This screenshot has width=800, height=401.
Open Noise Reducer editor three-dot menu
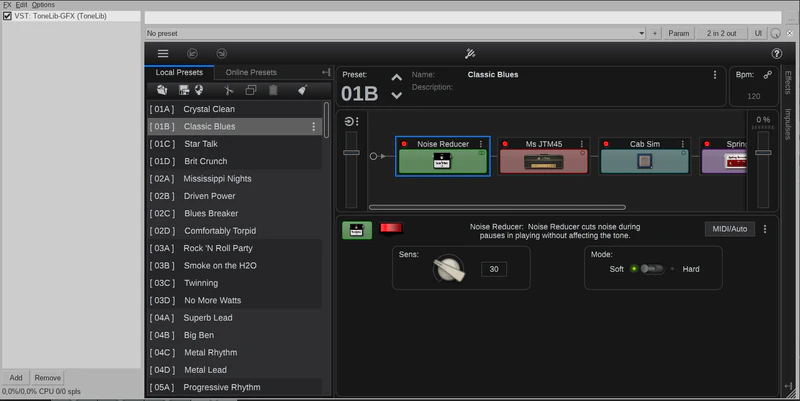coord(765,229)
